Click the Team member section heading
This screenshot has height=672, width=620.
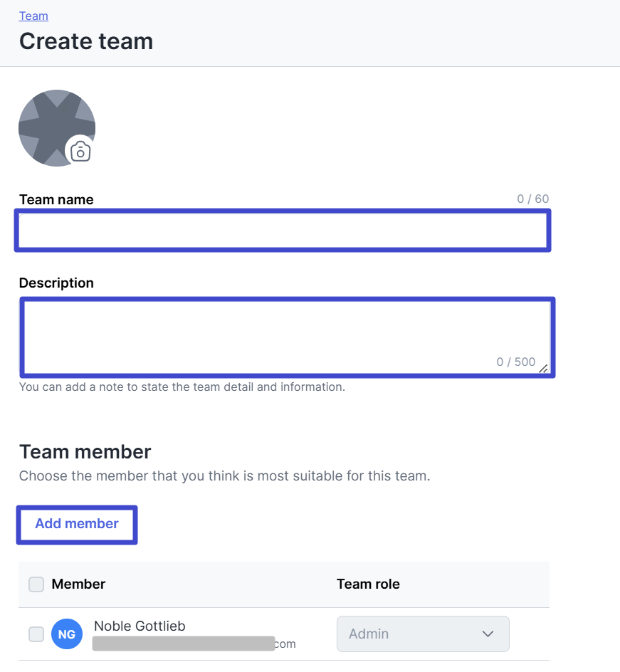85,452
